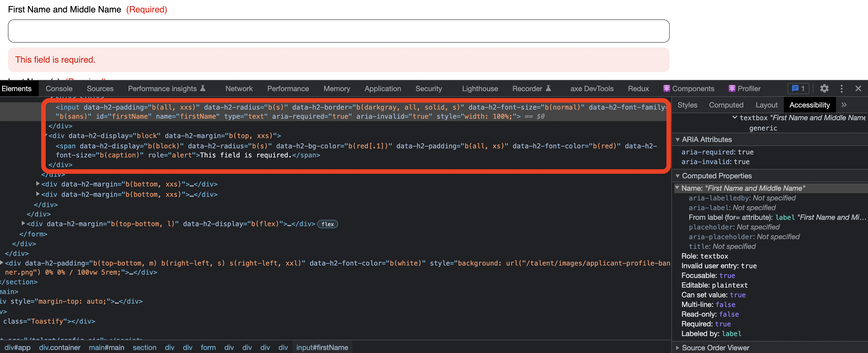Switch to the Console tab
Screen dimensions: 868x353
(x=59, y=88)
